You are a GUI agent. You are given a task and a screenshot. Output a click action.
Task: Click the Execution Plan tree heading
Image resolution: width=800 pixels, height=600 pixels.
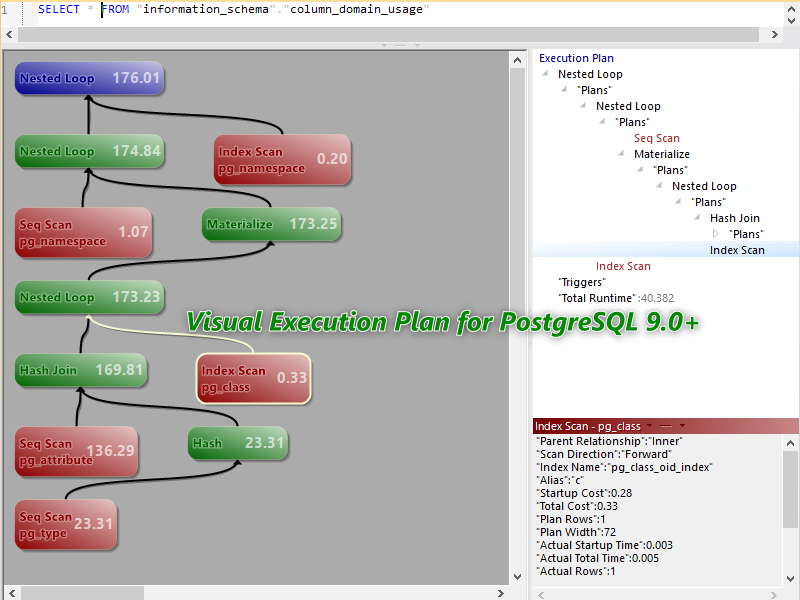(576, 58)
